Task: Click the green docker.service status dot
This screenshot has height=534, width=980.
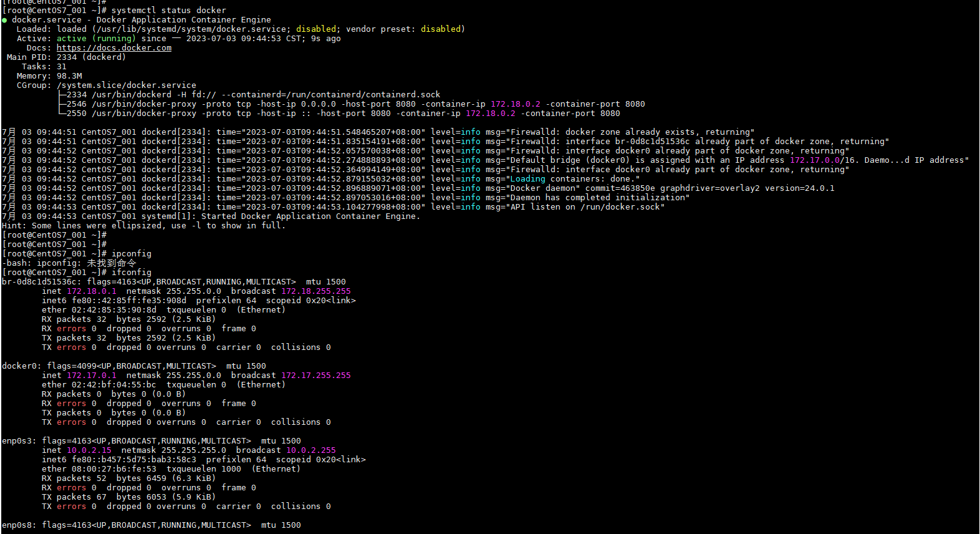Action: coord(5,20)
